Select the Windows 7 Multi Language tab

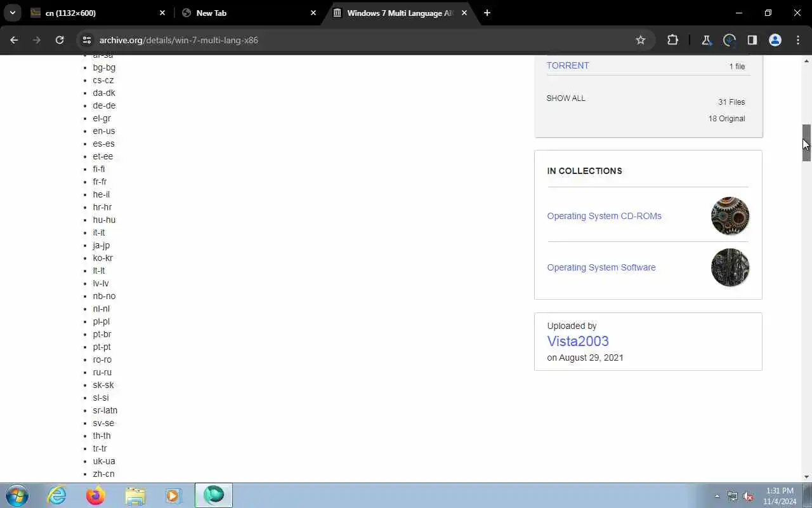click(x=400, y=13)
